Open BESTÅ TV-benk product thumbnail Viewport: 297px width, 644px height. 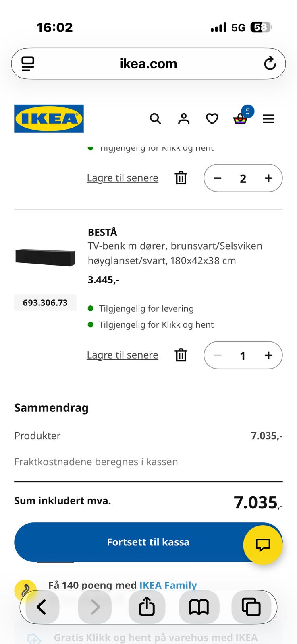[45, 258]
